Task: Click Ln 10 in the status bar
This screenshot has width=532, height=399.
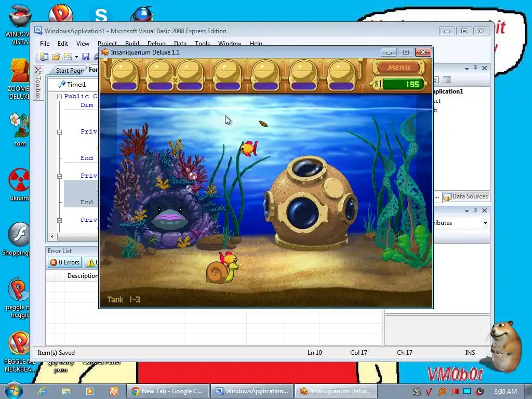Action: pyautogui.click(x=314, y=353)
